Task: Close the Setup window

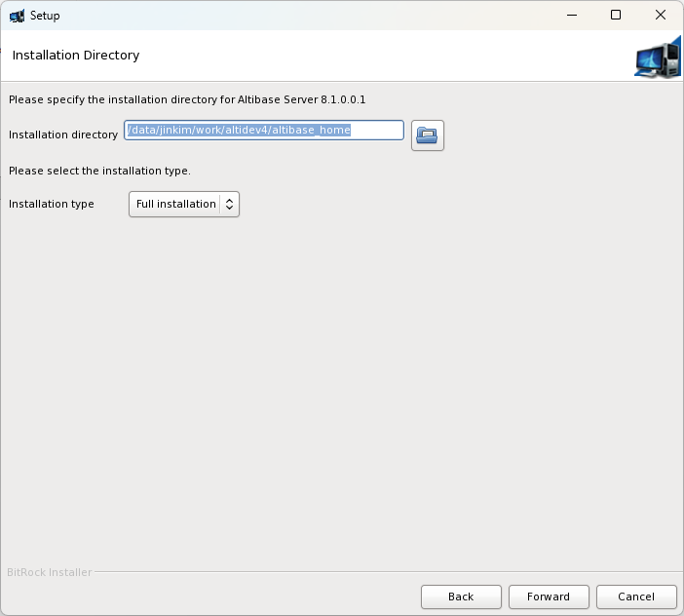Action: 661,16
